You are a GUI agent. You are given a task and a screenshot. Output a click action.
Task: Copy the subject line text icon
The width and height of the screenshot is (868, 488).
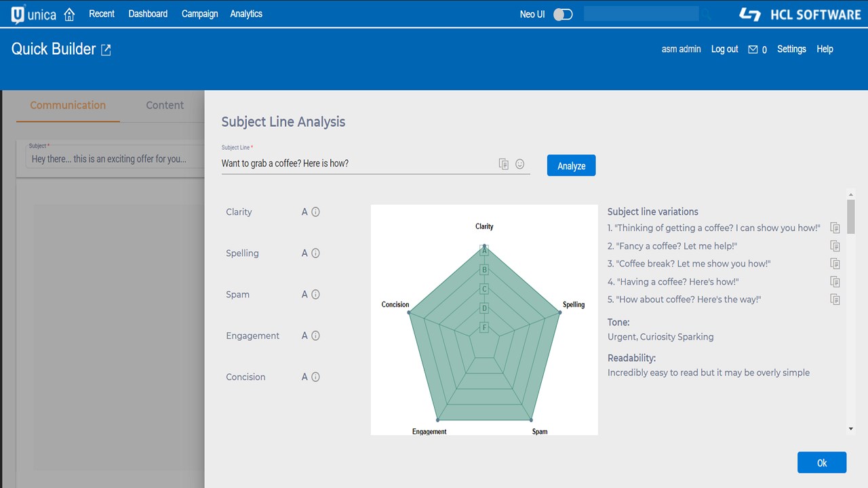(504, 164)
